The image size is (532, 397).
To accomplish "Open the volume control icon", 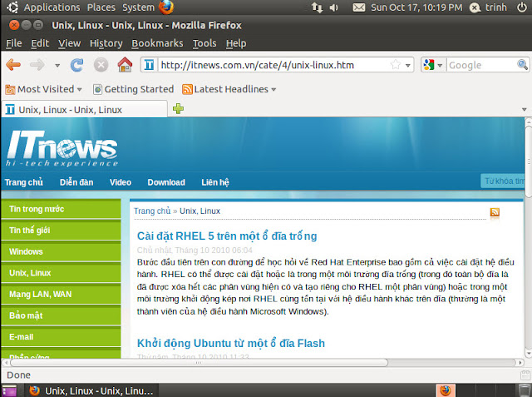I will [x=334, y=7].
